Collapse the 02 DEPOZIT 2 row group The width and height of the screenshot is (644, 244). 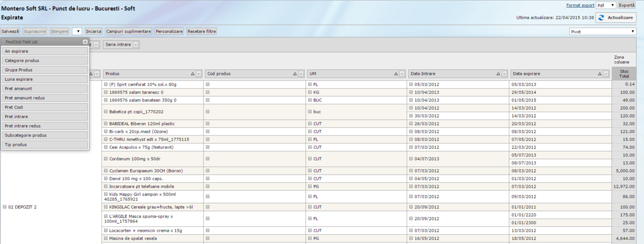5,206
